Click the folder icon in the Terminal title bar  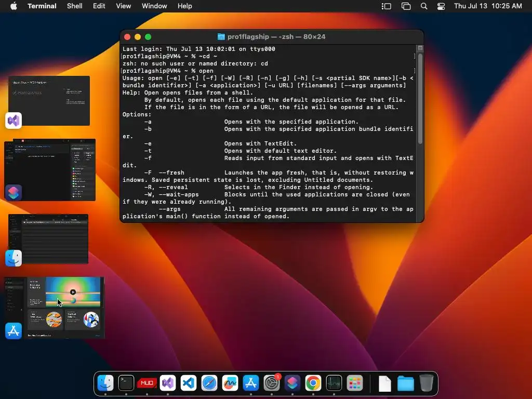tap(221, 37)
